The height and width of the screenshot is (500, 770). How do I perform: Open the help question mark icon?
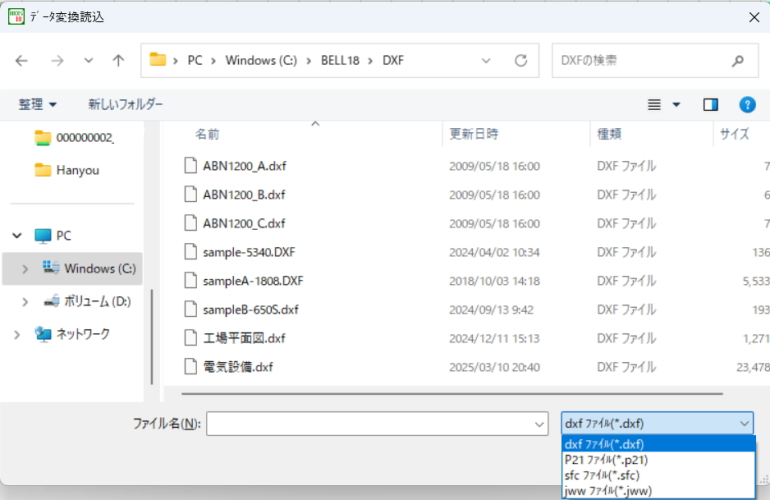[747, 104]
